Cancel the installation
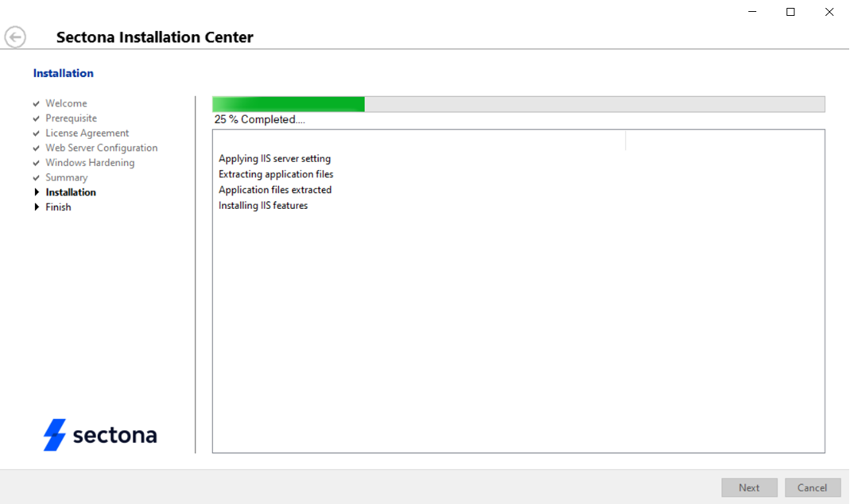Viewport: 850px width, 504px height. click(x=812, y=487)
